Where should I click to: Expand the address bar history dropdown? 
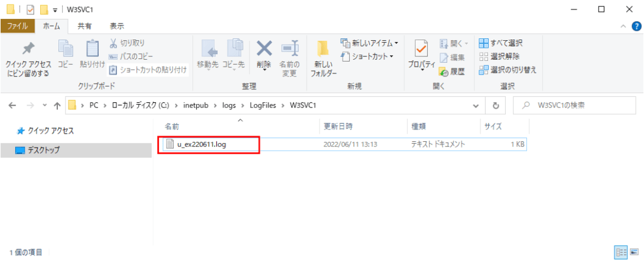[476, 106]
